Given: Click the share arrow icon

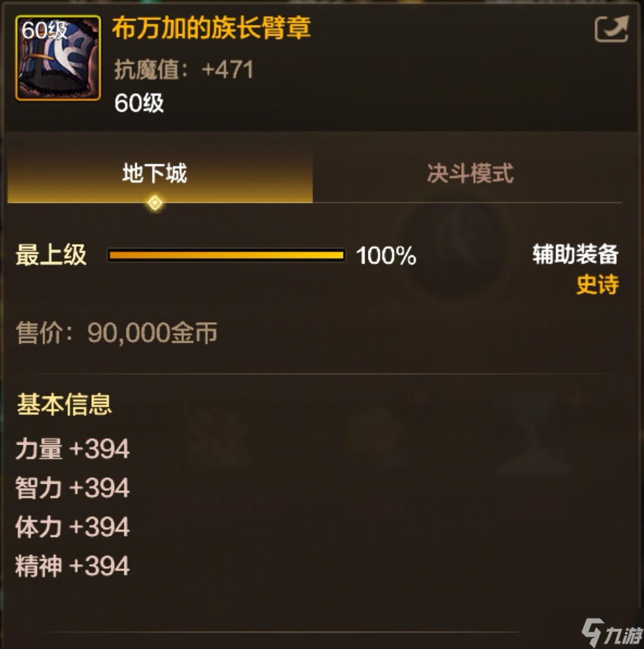Looking at the screenshot, I should click(612, 29).
